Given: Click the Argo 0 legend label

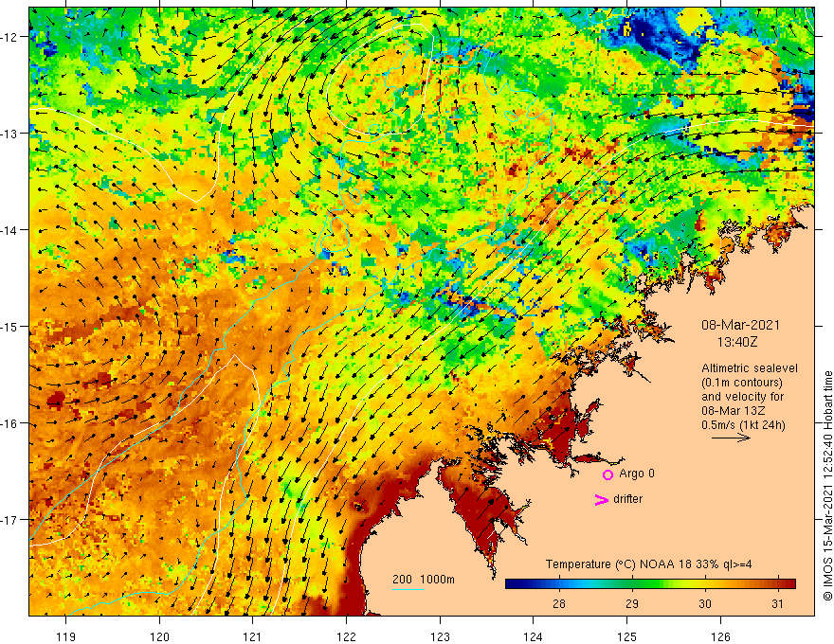Looking at the screenshot, I should tap(637, 474).
